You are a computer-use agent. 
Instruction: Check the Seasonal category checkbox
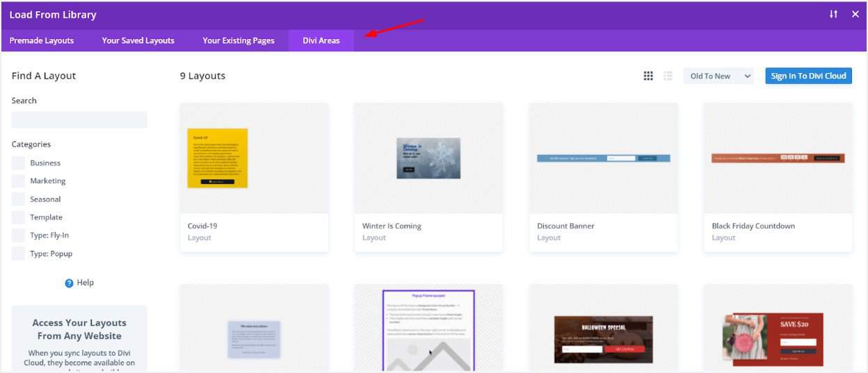[x=18, y=199]
